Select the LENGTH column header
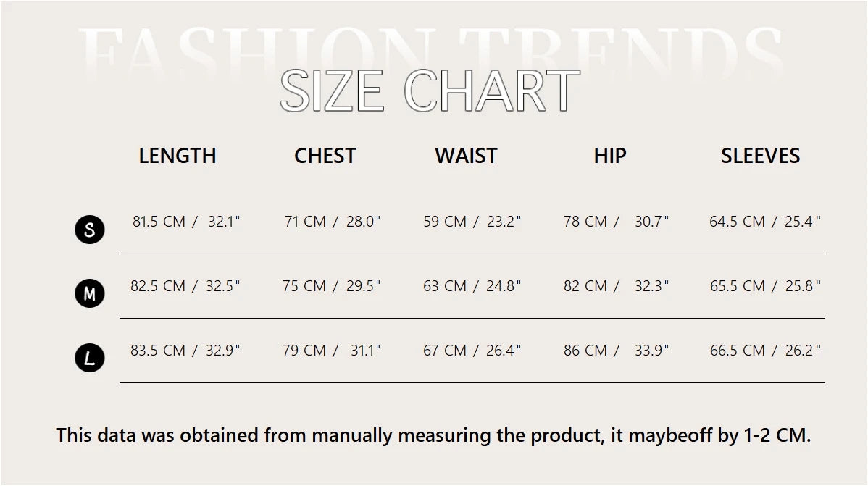 178,156
